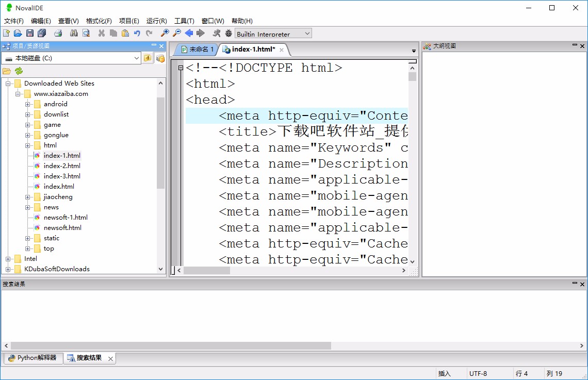Expand the html folder

[27, 145]
